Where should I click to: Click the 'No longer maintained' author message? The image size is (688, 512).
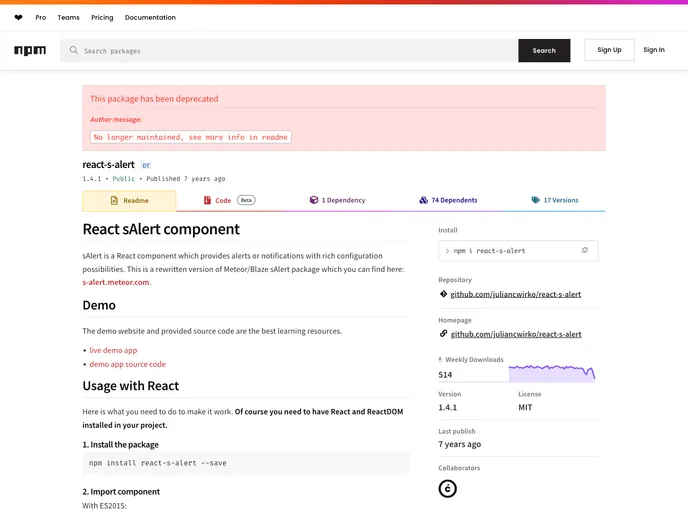coord(190,137)
